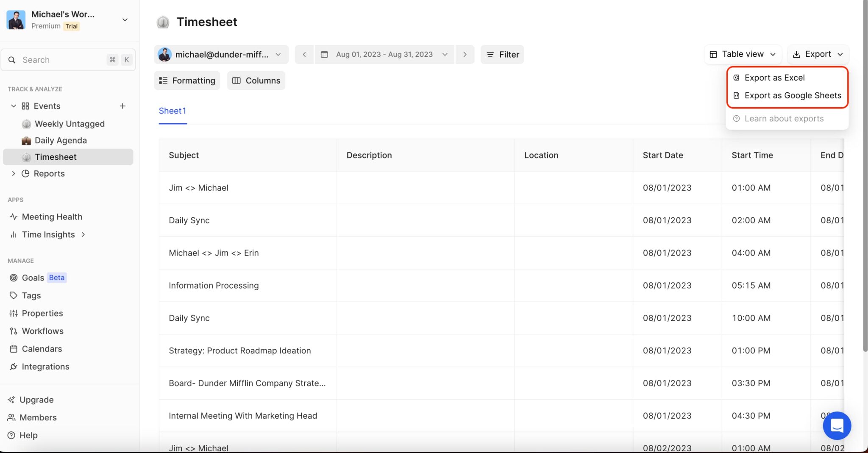This screenshot has width=868, height=453.
Task: Select the Formatting icon on the toolbar
Action: (x=163, y=80)
